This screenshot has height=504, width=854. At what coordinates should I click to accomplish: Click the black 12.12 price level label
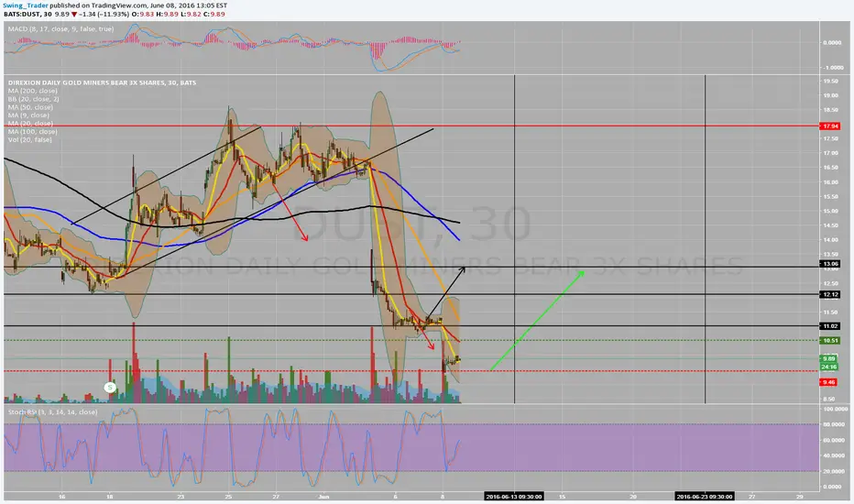coord(830,294)
